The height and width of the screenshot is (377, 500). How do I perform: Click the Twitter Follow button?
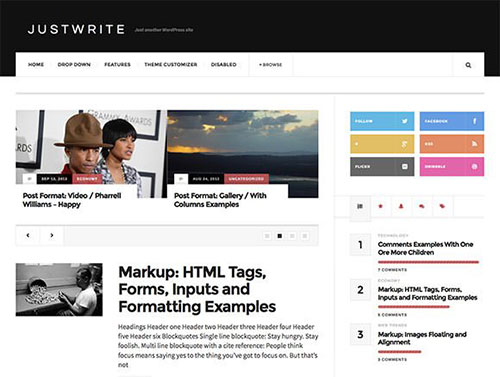point(382,121)
